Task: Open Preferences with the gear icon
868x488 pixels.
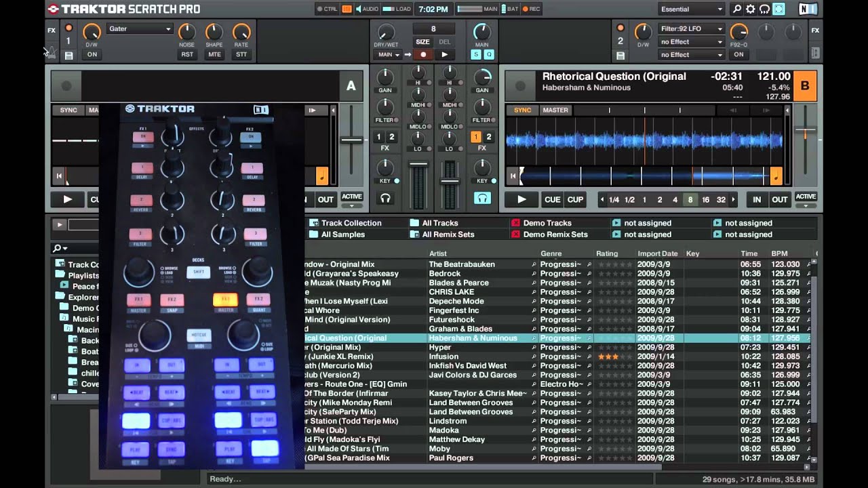Action: (751, 9)
